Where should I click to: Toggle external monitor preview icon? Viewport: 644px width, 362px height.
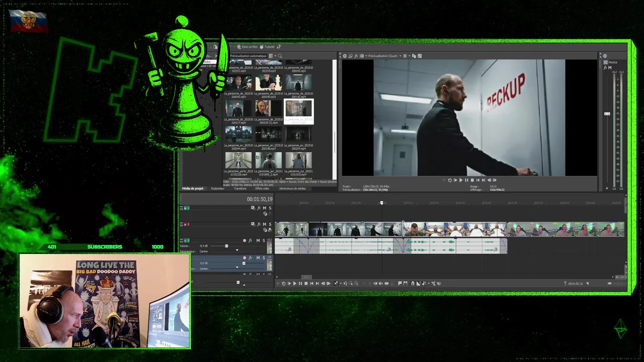coord(350,56)
